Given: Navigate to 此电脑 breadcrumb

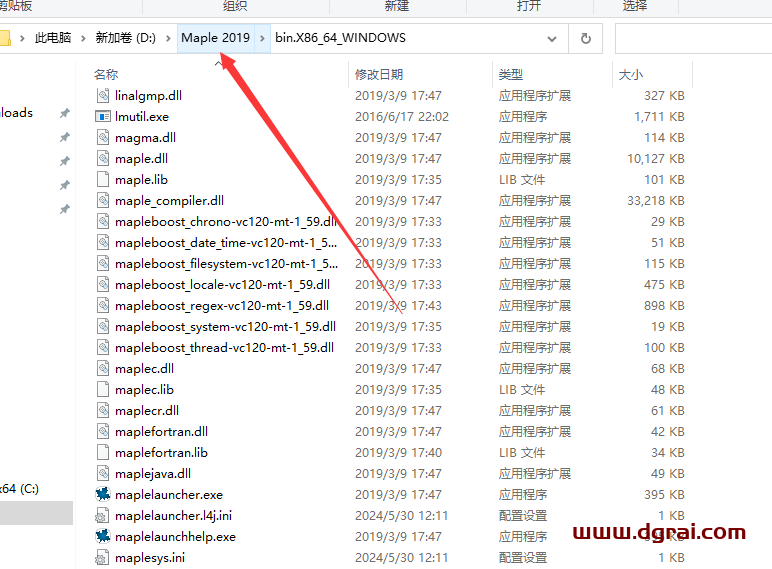Looking at the screenshot, I should click(x=53, y=38).
